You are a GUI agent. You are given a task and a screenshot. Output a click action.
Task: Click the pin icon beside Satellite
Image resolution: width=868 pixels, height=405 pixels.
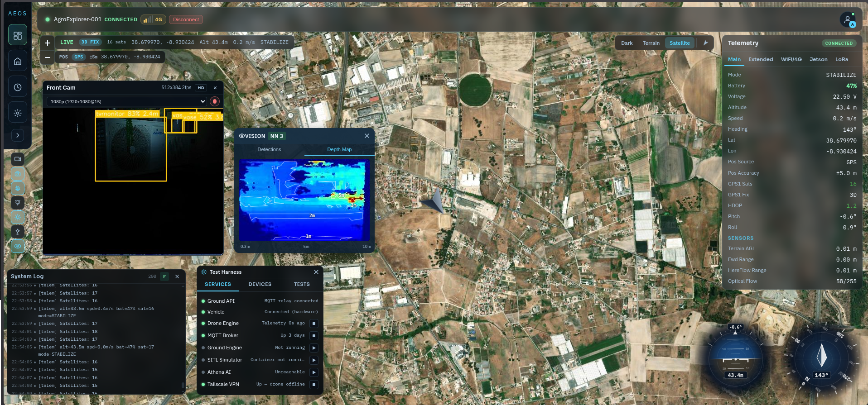(705, 43)
